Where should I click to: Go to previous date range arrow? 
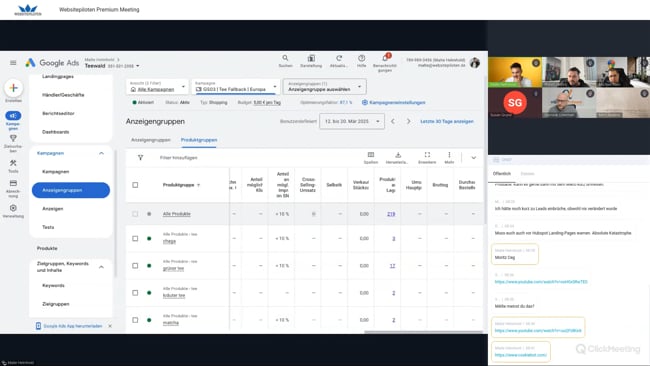[x=393, y=121]
